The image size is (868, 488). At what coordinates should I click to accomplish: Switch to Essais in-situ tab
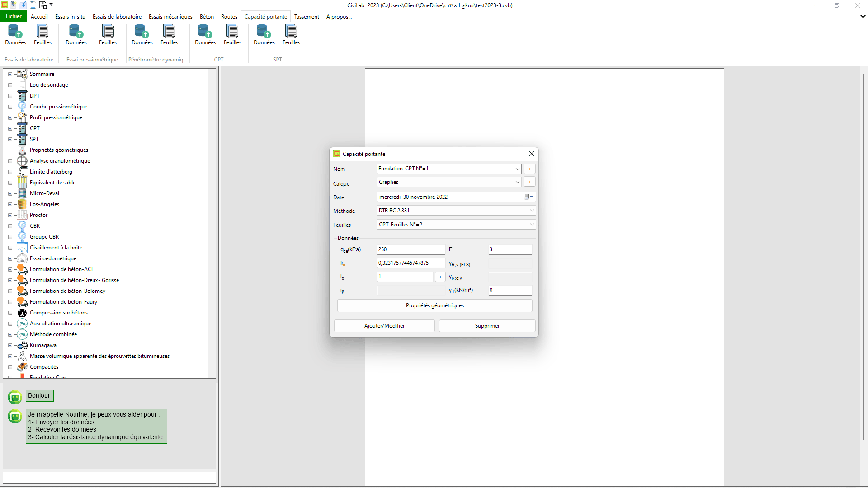click(70, 17)
